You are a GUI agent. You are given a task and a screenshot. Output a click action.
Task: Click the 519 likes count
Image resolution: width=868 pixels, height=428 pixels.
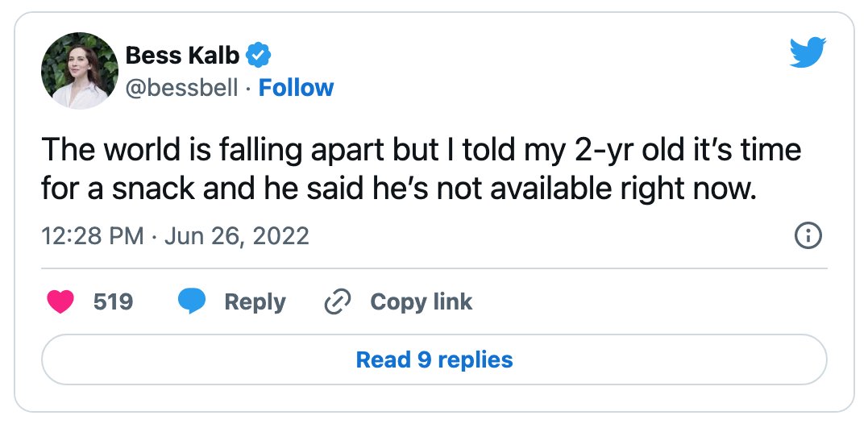click(113, 301)
